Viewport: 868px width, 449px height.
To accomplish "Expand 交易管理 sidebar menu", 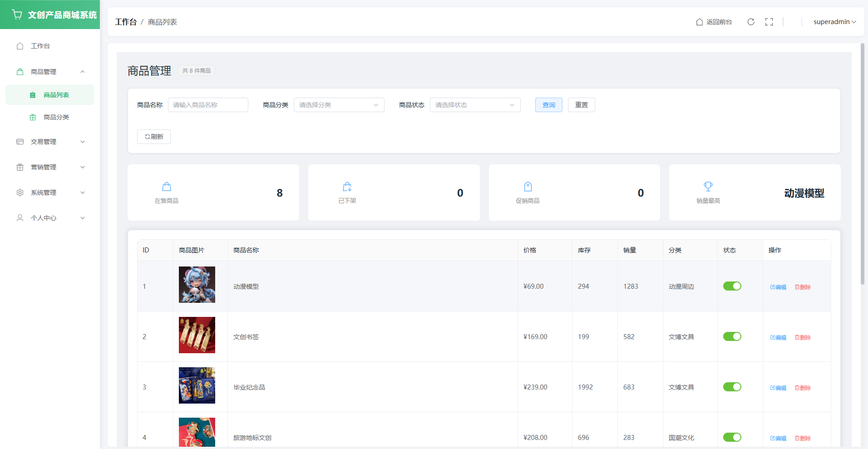I will 50,142.
